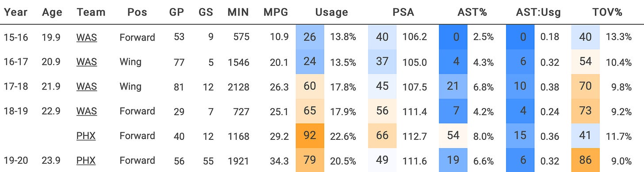
Task: Select the PSA column header
Action: coord(403,12)
